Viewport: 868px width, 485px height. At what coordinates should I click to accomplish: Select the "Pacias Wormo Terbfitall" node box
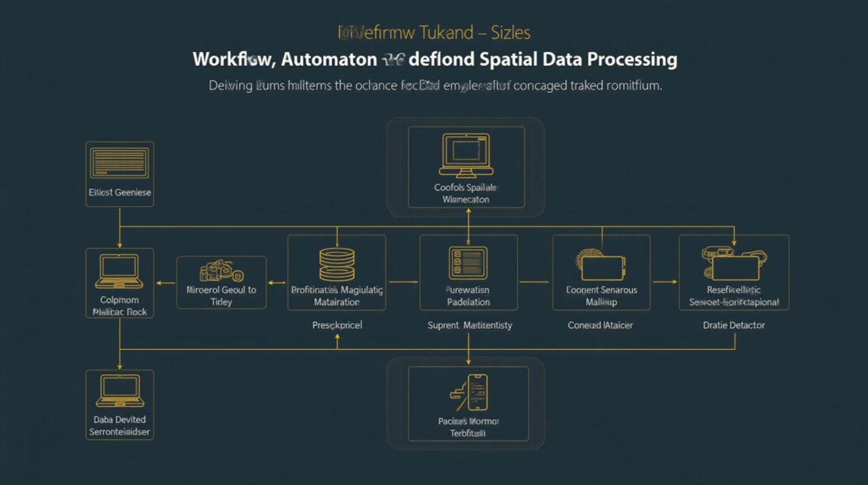(468, 404)
